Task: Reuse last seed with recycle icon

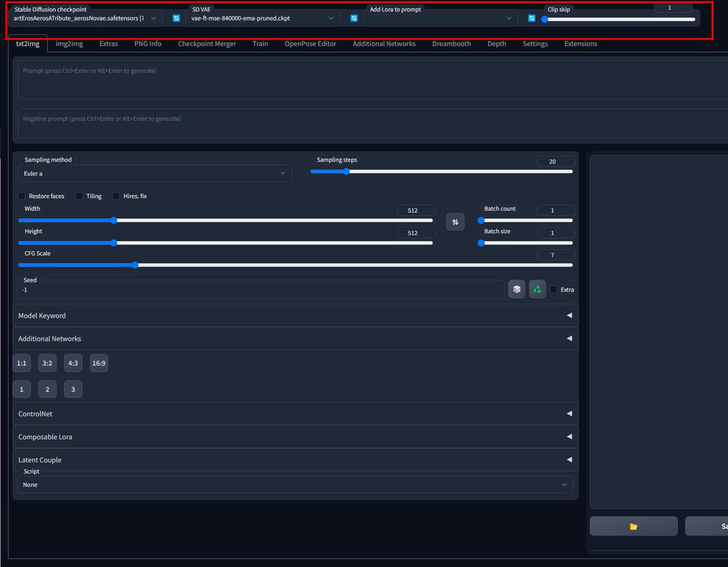Action: pos(537,290)
